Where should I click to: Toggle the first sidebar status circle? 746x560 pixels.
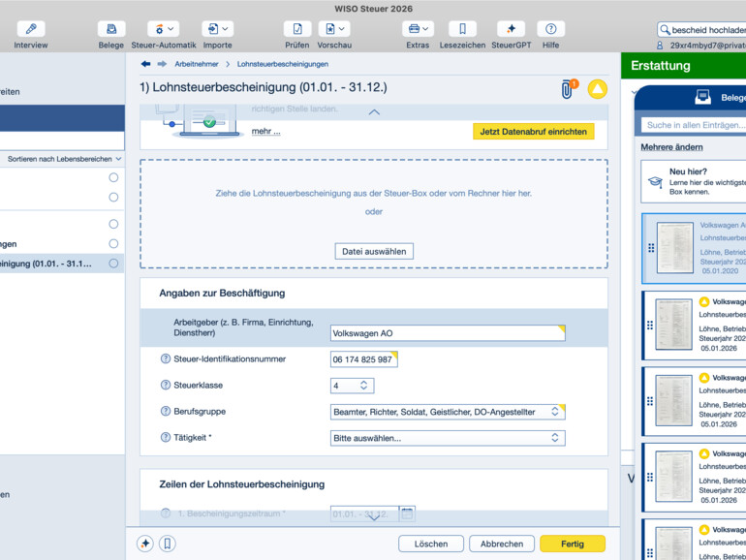point(113,177)
